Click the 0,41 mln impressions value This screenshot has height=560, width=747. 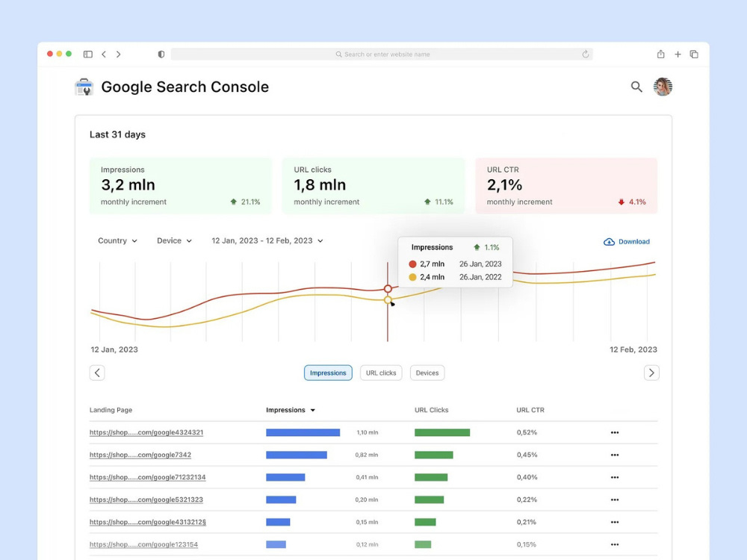tap(367, 477)
